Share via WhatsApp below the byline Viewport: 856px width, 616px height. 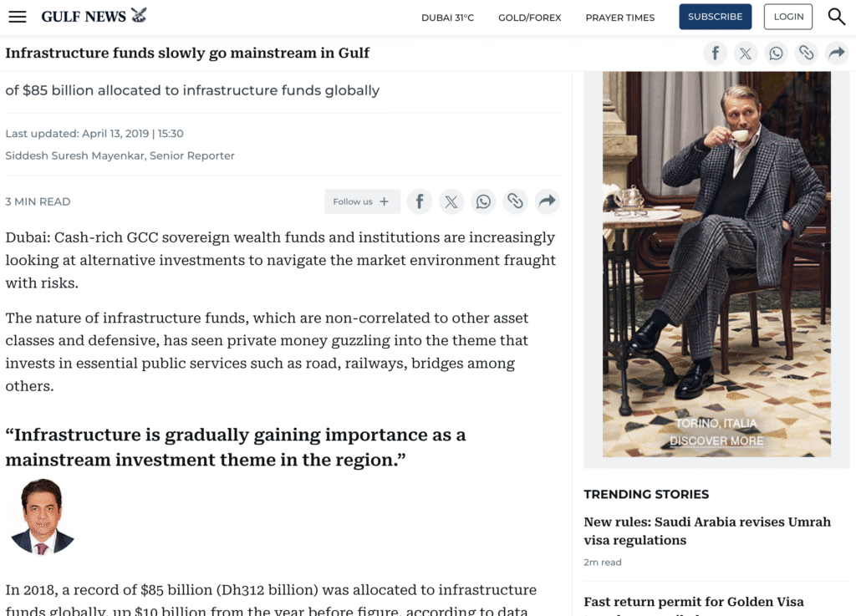[x=483, y=201]
